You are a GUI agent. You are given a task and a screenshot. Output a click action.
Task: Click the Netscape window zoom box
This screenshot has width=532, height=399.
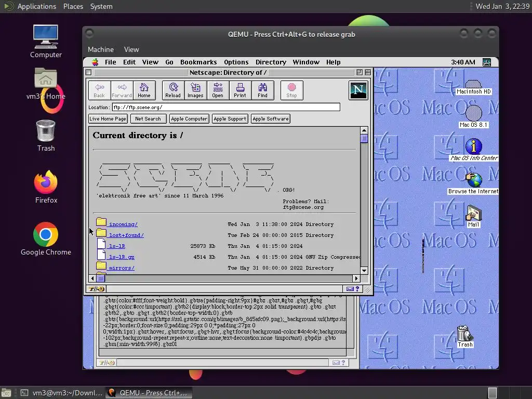(x=360, y=72)
